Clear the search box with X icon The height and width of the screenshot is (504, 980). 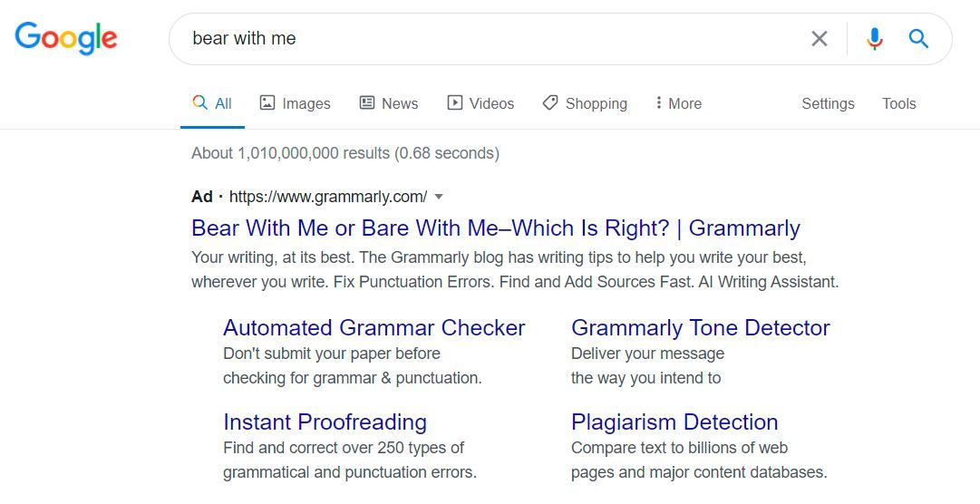tap(819, 39)
